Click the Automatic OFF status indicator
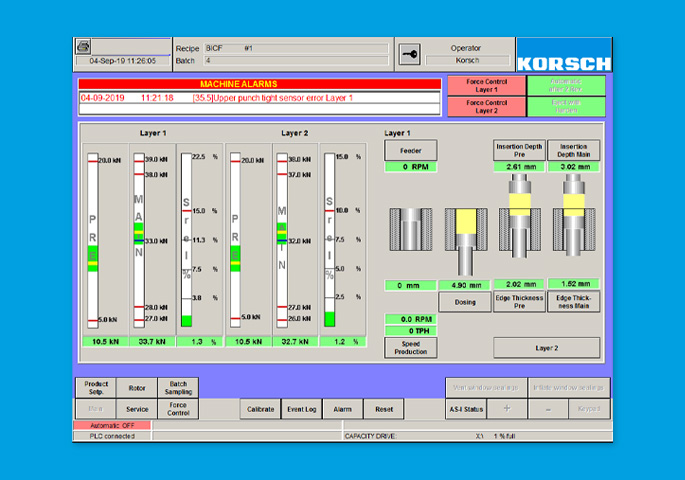 coord(112,425)
